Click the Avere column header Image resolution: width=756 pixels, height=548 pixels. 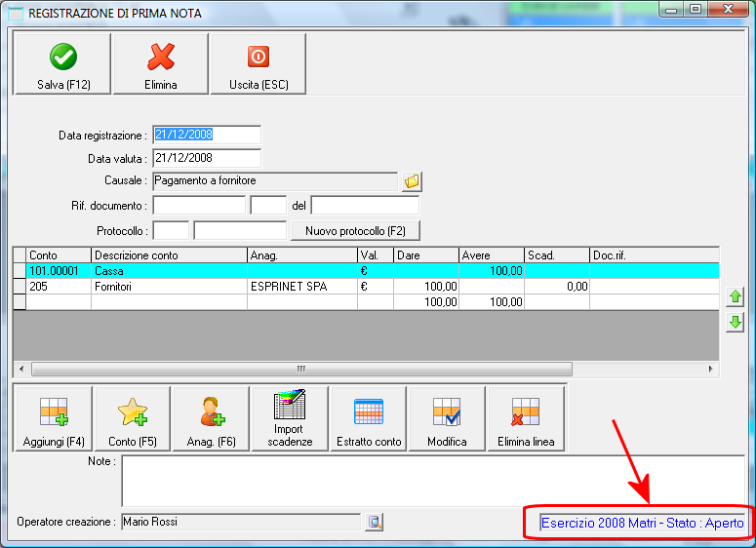coord(492,255)
